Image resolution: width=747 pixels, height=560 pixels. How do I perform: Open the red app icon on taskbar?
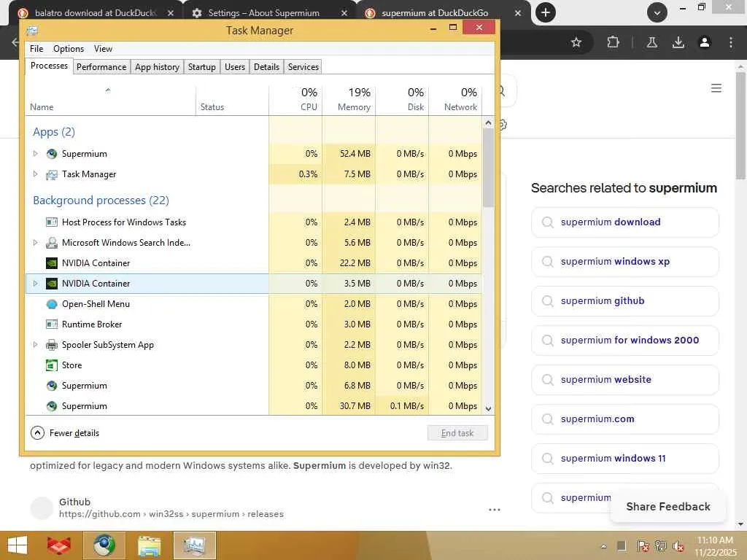(58, 545)
